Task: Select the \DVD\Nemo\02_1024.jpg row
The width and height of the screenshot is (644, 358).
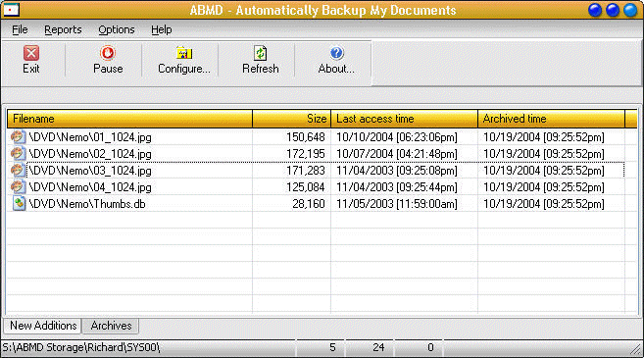Action: point(316,154)
